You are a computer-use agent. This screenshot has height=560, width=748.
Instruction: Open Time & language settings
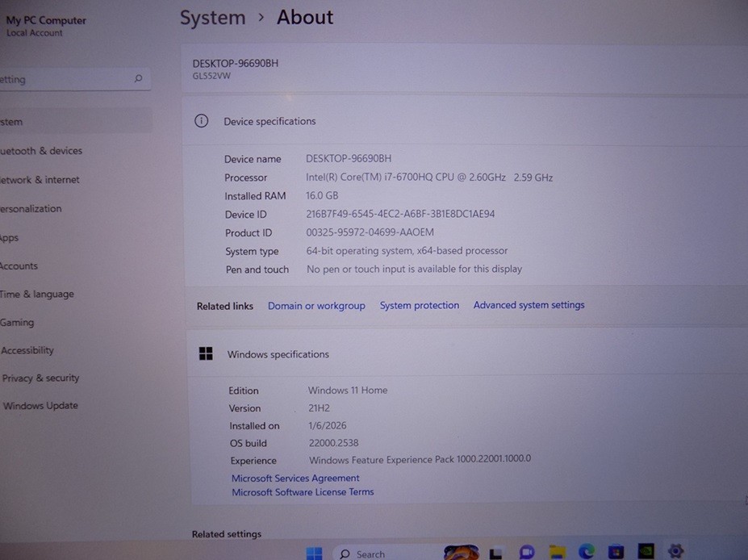(x=37, y=294)
